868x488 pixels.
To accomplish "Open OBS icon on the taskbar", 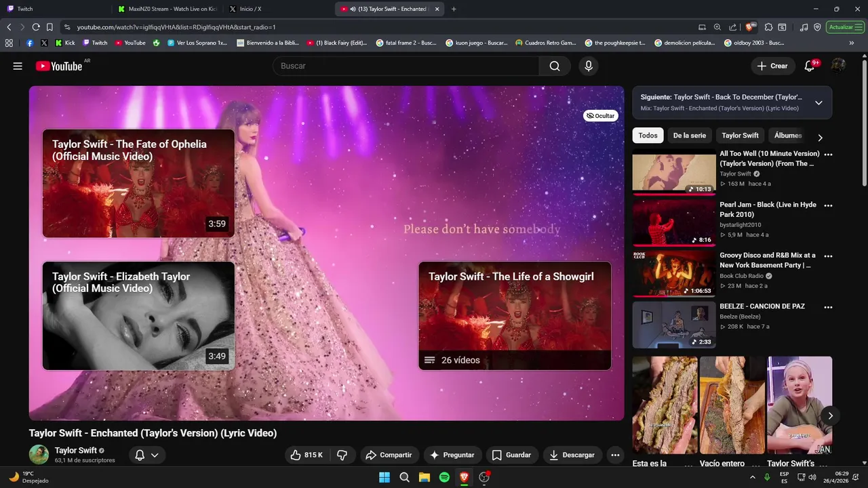I will click(x=484, y=477).
